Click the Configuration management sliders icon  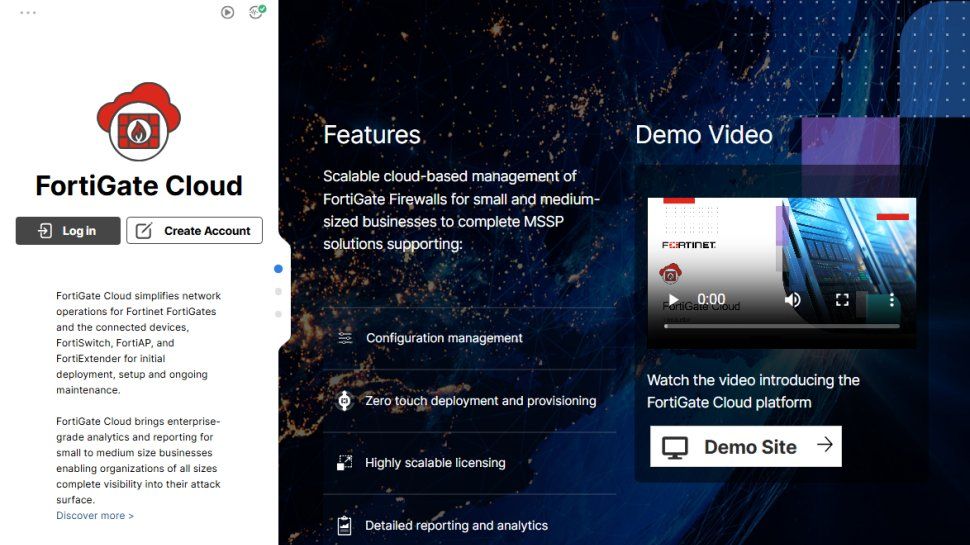point(345,338)
